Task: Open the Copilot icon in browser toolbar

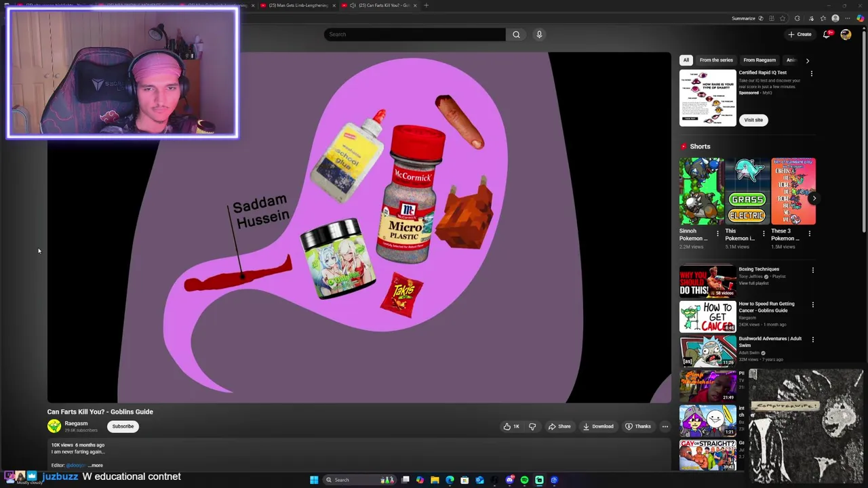Action: tap(860, 18)
